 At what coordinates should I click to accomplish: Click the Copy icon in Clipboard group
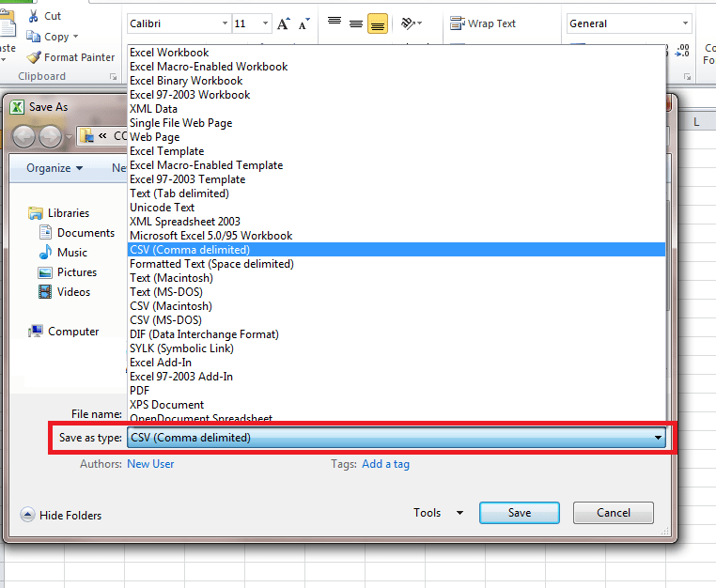point(33,37)
